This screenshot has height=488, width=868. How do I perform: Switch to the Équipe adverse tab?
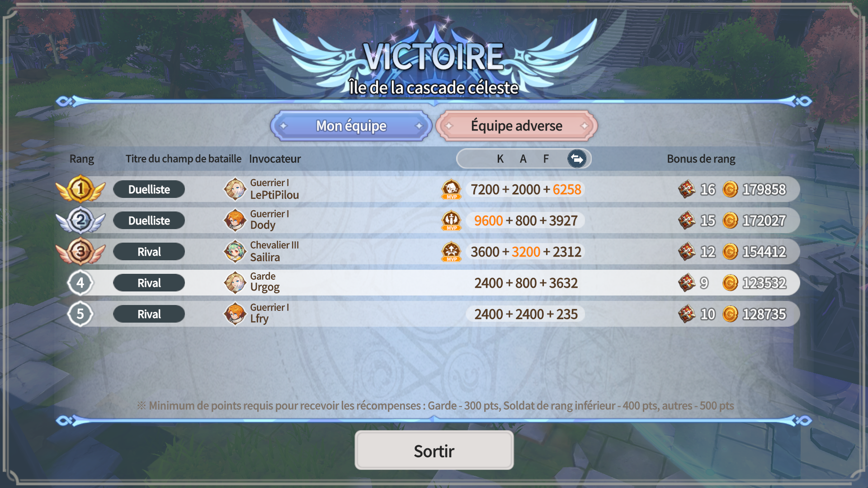[x=517, y=126]
